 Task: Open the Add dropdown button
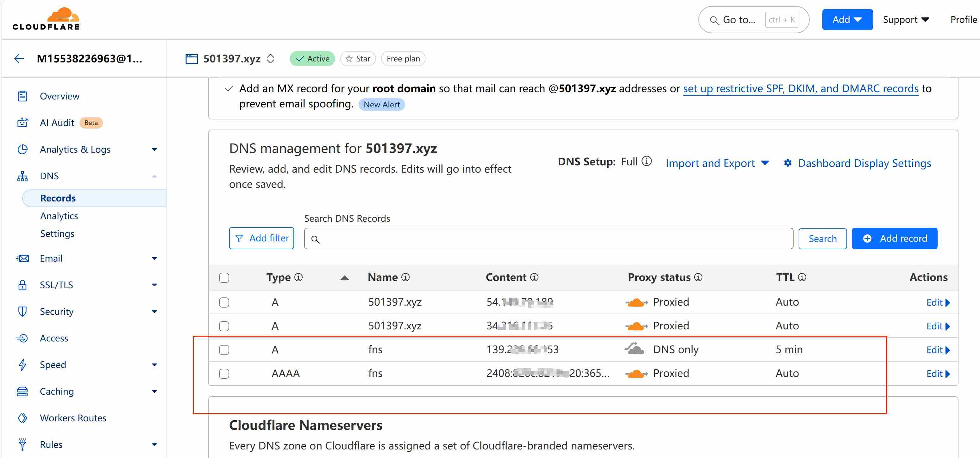[847, 19]
